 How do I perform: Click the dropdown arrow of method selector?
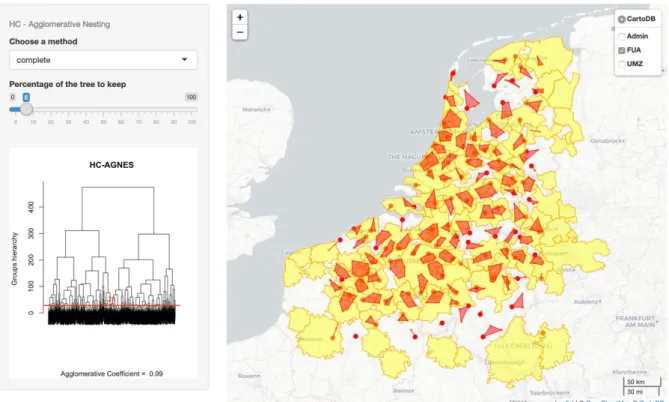click(x=185, y=60)
